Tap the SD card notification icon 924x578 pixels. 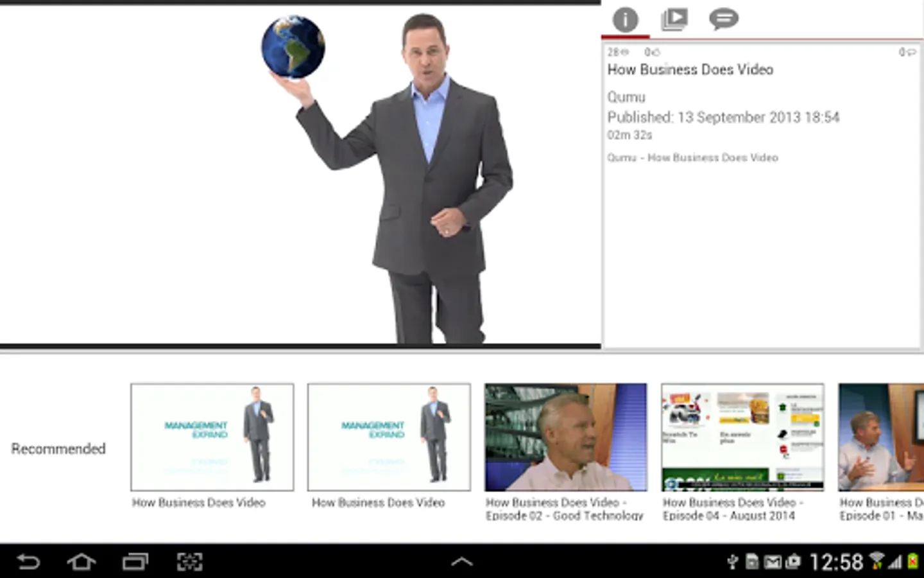pyautogui.click(x=752, y=563)
